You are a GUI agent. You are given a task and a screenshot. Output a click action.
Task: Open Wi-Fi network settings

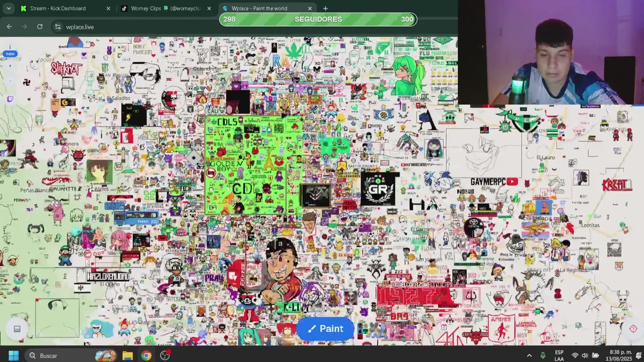pyautogui.click(x=575, y=355)
